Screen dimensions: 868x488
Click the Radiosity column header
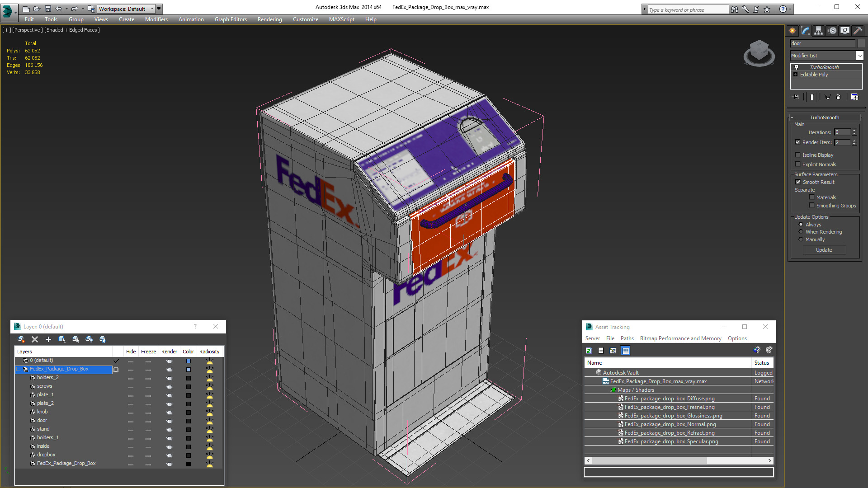pos(209,352)
